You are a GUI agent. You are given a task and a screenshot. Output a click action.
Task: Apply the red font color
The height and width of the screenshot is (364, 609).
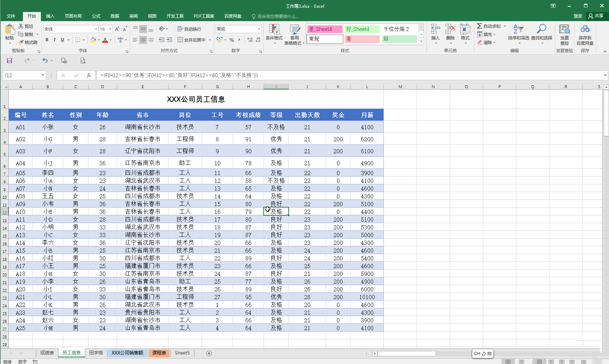click(105, 40)
